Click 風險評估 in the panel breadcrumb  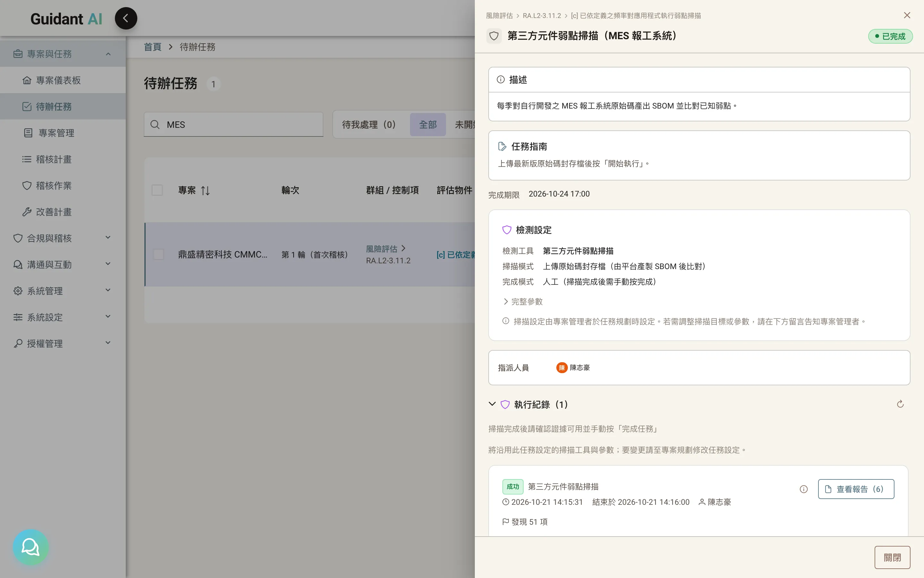click(499, 16)
